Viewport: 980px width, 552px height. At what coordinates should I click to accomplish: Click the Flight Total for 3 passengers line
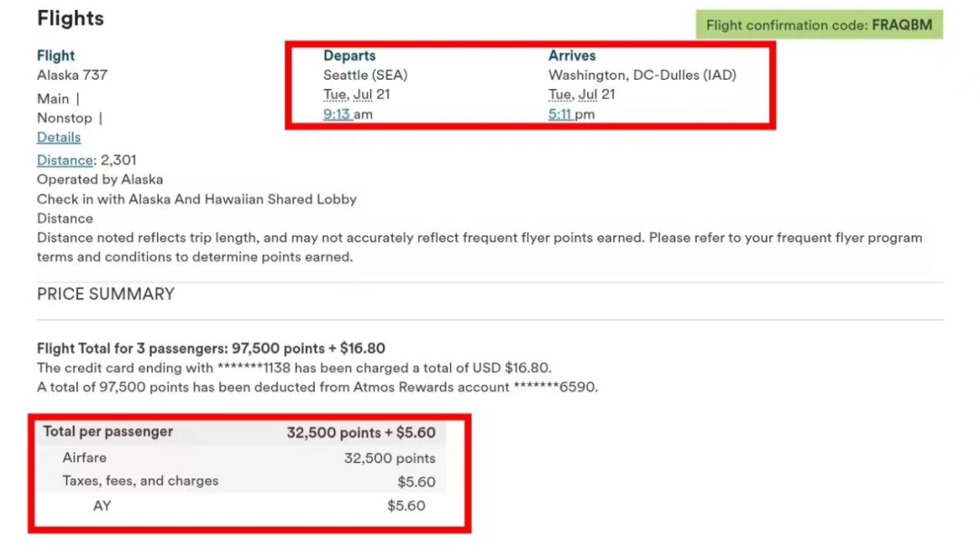tap(211, 349)
